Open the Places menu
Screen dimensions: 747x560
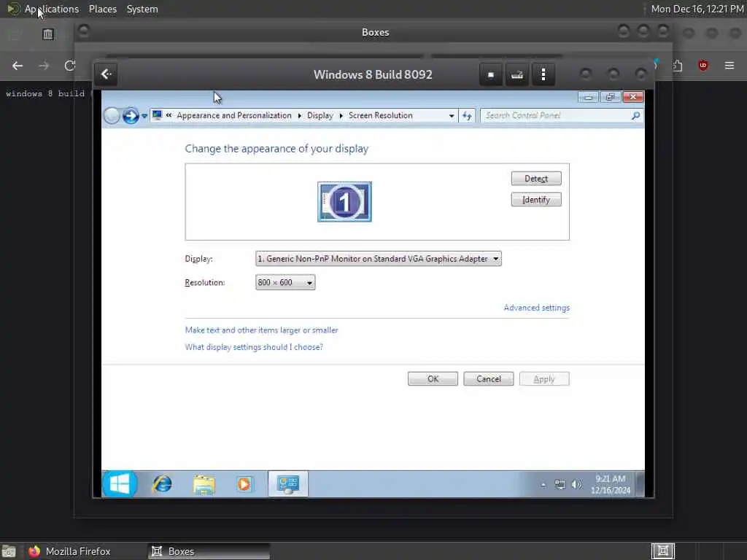point(102,9)
